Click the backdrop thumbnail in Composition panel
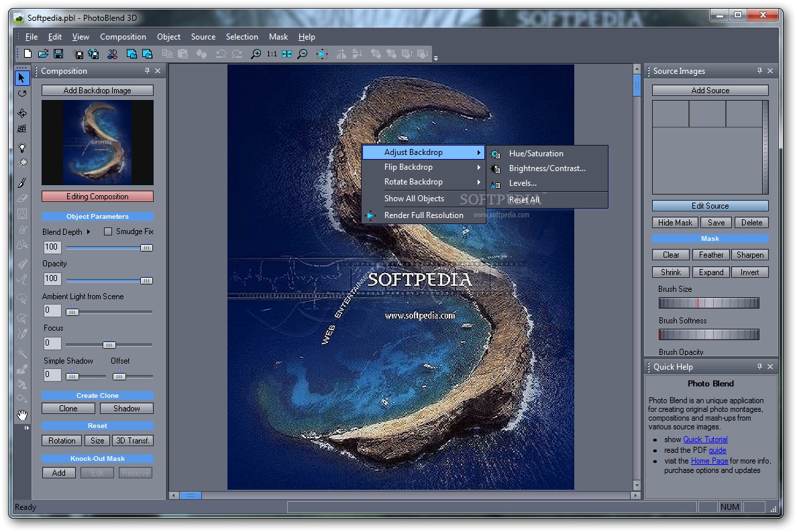 (97, 142)
